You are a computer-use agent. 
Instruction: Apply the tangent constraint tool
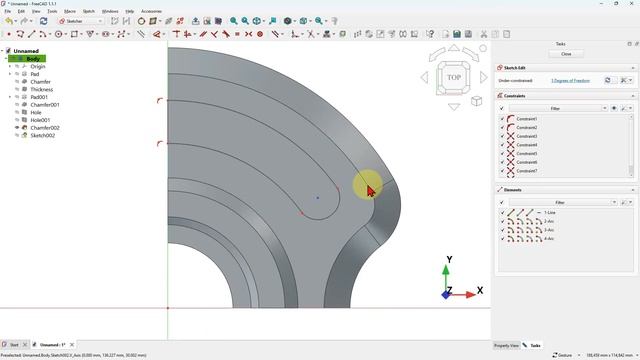coord(226,34)
